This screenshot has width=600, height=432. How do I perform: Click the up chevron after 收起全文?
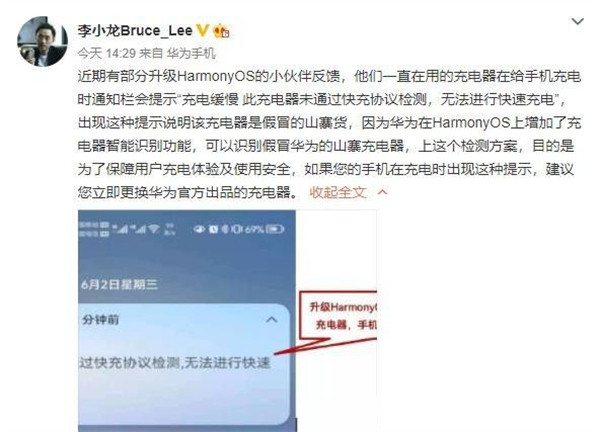382,192
